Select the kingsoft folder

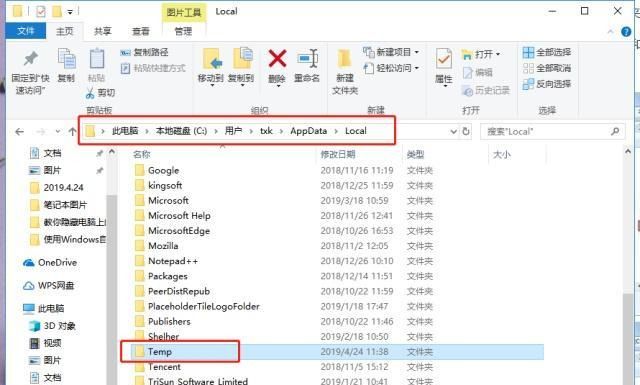(x=165, y=185)
